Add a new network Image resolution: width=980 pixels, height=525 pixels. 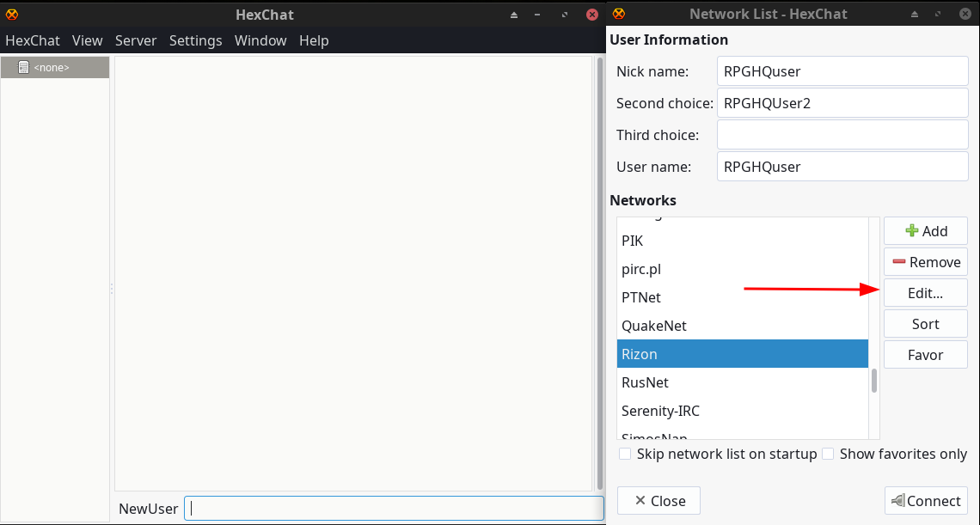(x=926, y=231)
